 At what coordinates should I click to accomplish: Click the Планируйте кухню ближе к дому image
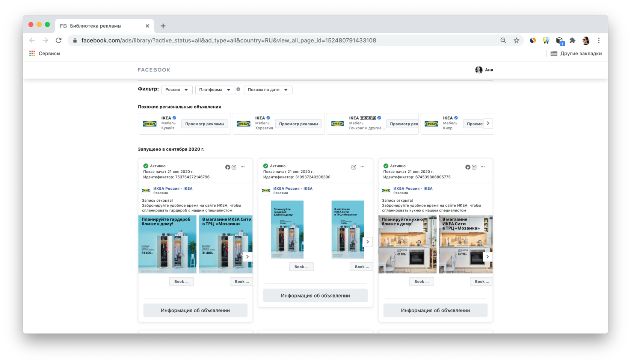tap(408, 245)
